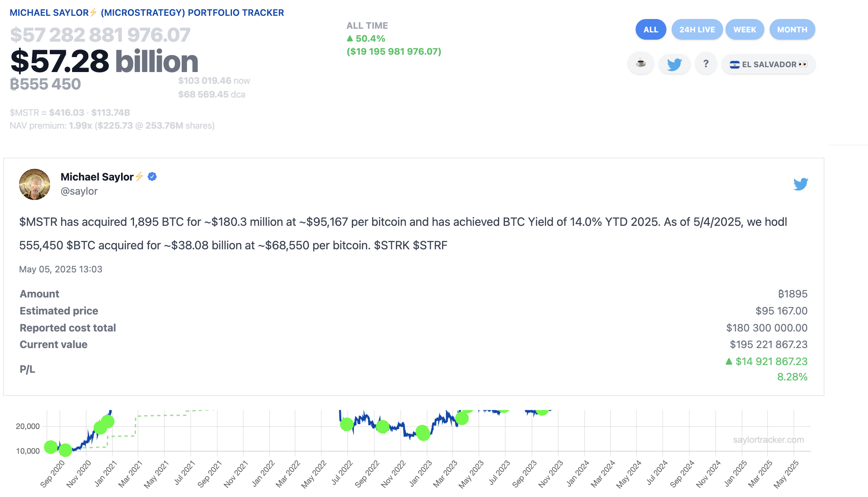The image size is (868, 497).
Task: Click the $68 569.45 dca value
Action: (211, 94)
